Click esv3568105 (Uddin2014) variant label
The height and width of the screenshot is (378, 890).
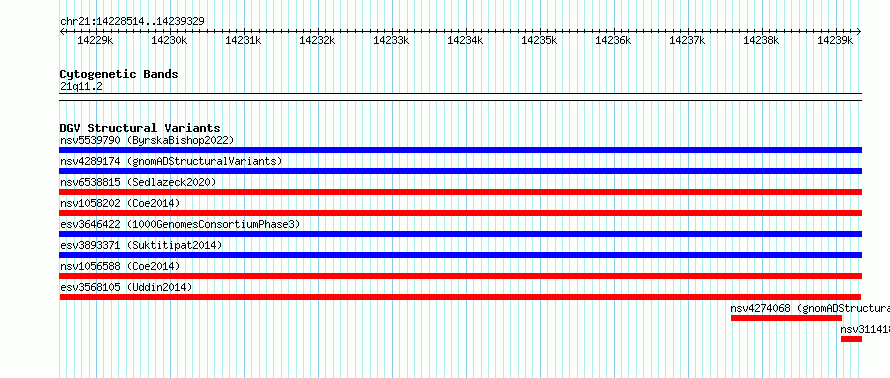(126, 287)
